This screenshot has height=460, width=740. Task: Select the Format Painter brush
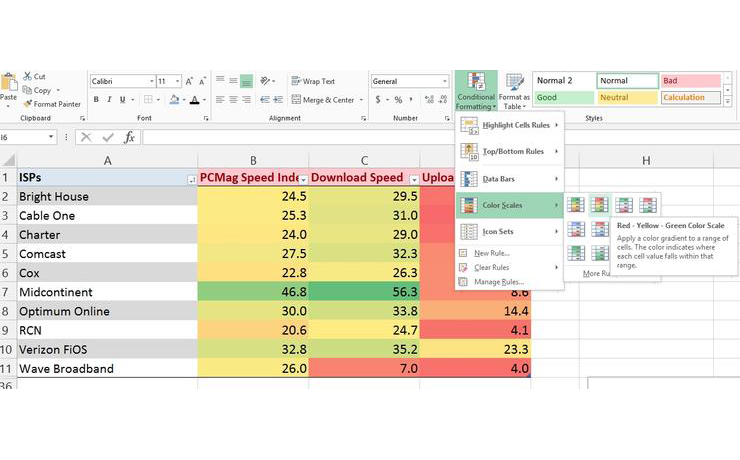[28, 104]
